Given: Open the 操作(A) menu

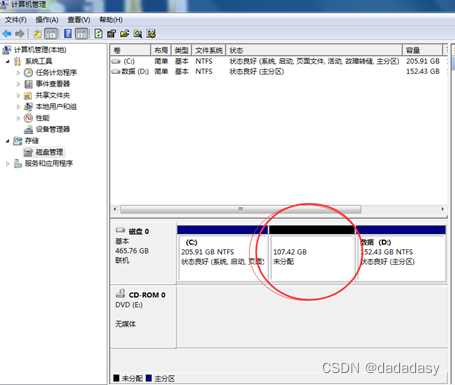Looking at the screenshot, I should click(47, 20).
